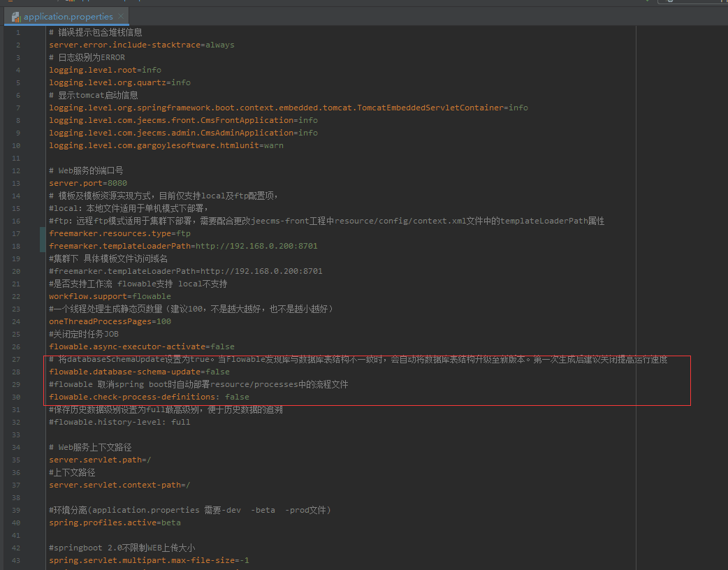728x570 pixels.
Task: Place cursor on spring.profiles.active=beta
Action: pos(115,522)
